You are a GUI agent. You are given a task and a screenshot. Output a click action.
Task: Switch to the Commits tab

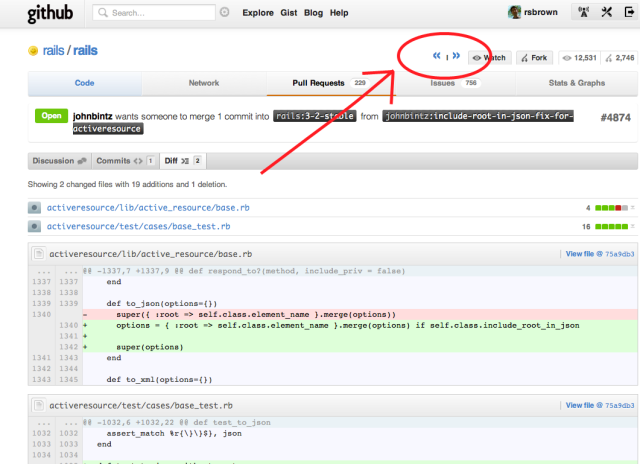(126, 161)
